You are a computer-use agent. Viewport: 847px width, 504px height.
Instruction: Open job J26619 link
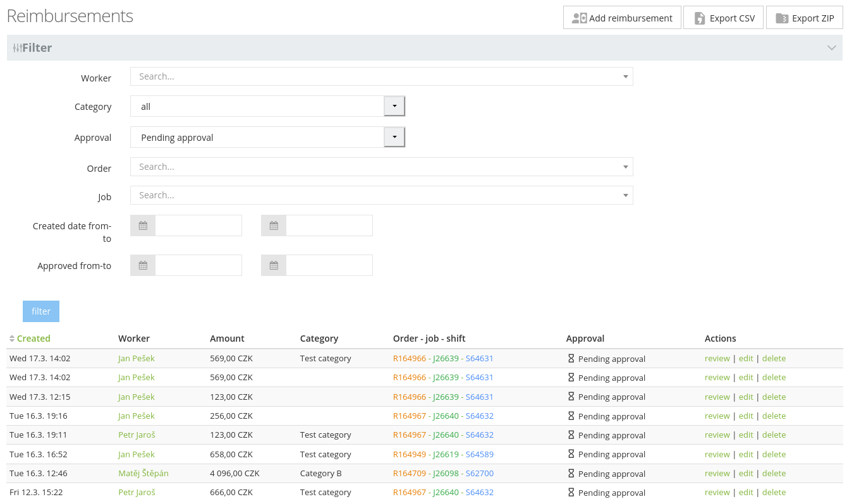click(x=446, y=454)
